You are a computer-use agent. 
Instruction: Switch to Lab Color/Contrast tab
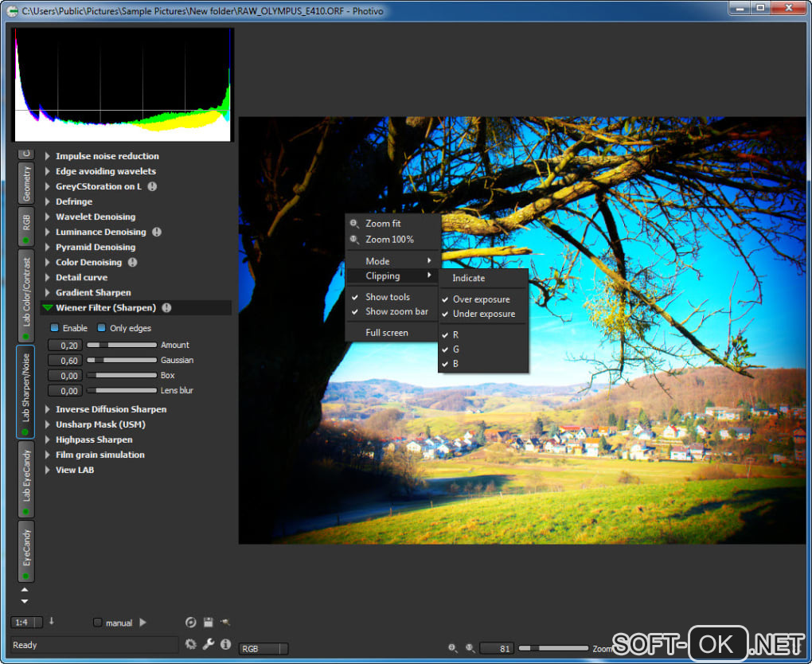tap(26, 295)
